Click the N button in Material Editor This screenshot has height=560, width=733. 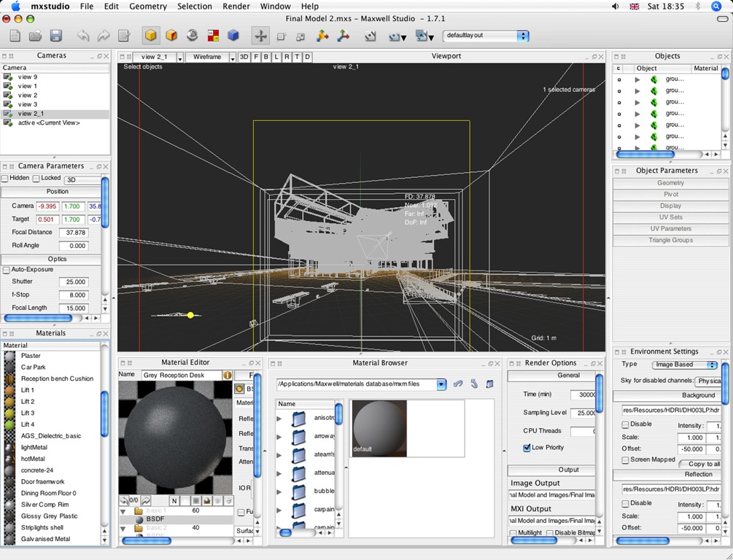coord(174,501)
